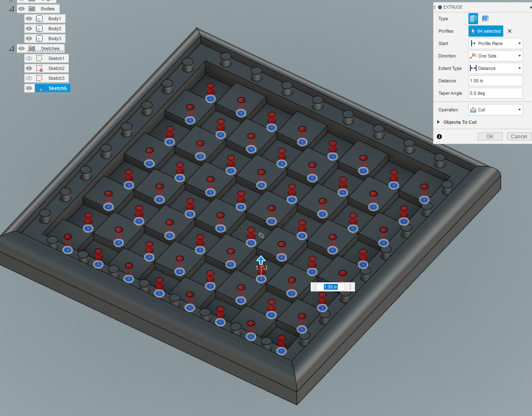The image size is (532, 416).
Task: Hide Sketch2 using its eye icon
Action: point(29,68)
